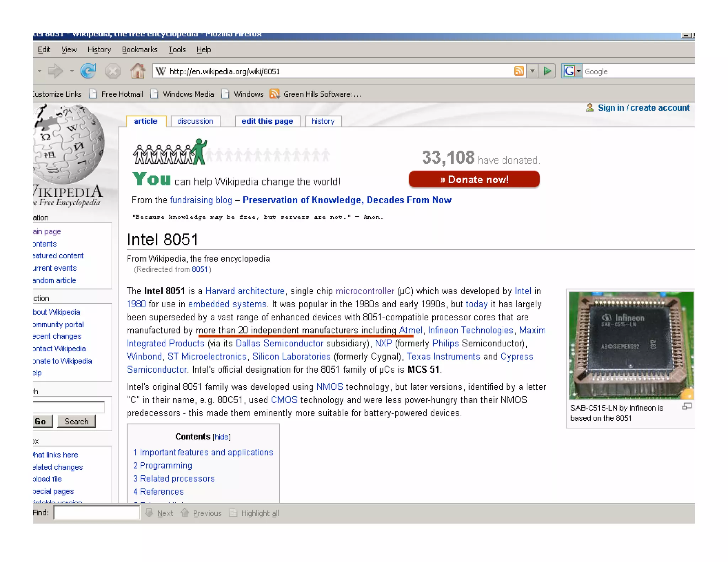Click the Infineon chip thumbnail image

click(x=631, y=345)
